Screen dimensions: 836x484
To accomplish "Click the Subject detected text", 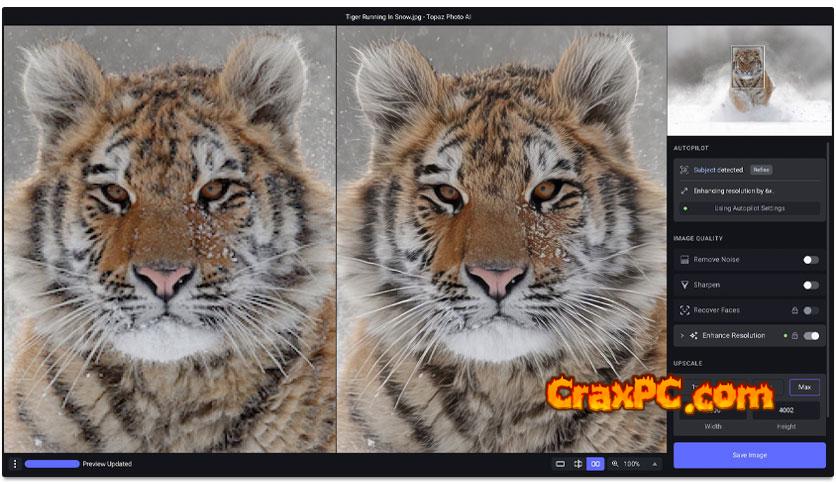I will [718, 170].
